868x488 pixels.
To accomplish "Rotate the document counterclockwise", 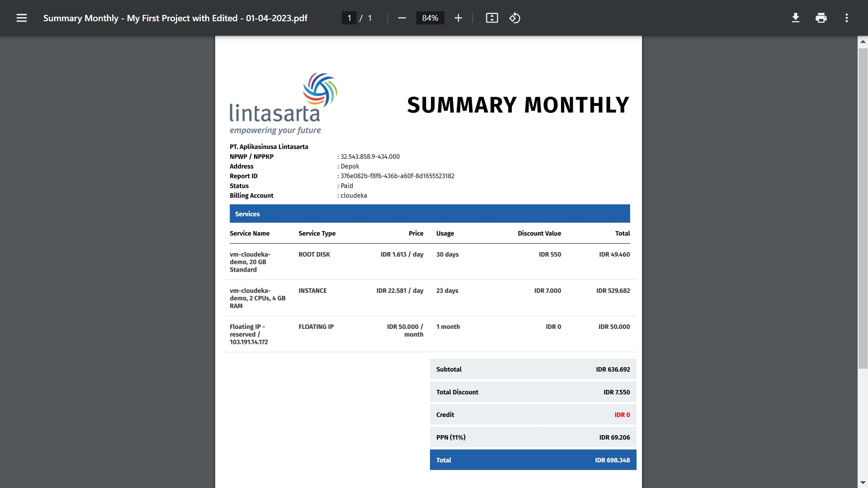I will click(x=515, y=18).
